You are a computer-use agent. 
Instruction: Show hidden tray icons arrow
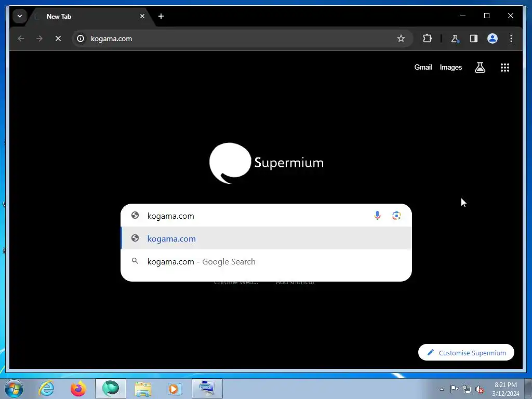click(442, 389)
